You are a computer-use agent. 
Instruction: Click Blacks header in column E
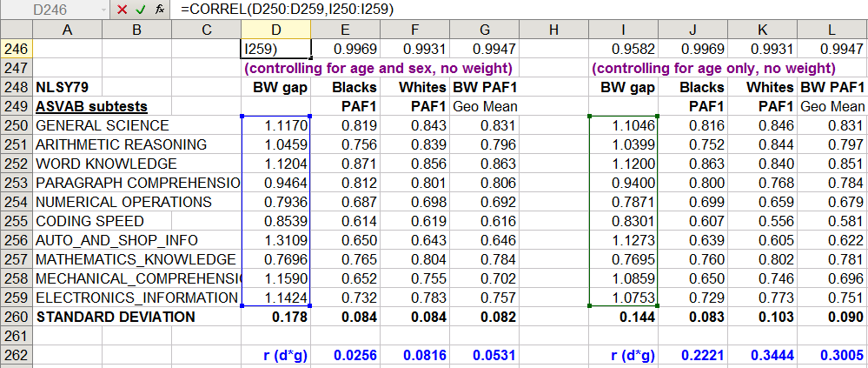coord(346,88)
